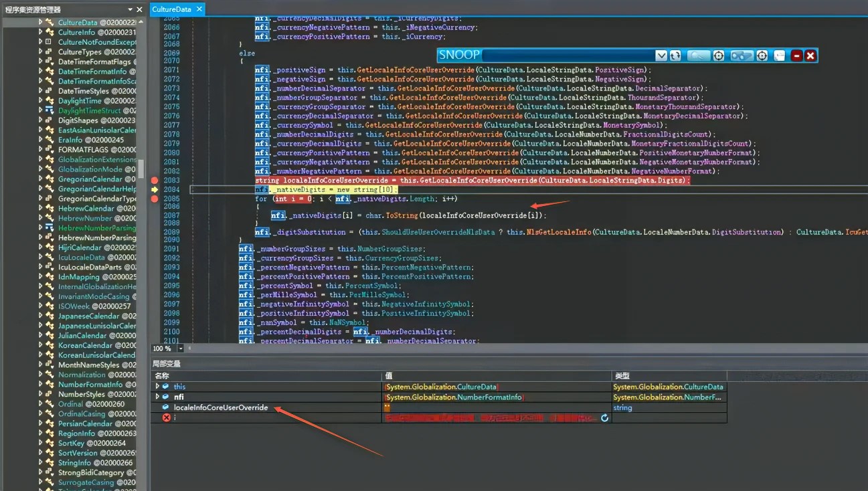The image size is (868, 491).
Task: Click the first crosshair target icon in SNOOP toolbar
Action: coord(718,56)
